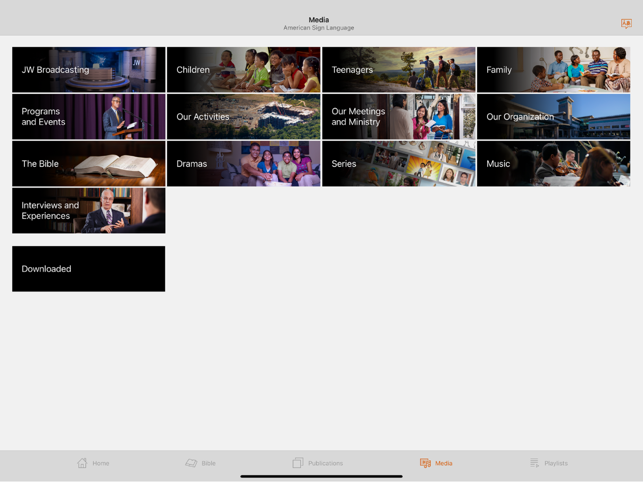The image size is (643, 482).
Task: Open the JW Broadcasting category
Action: tap(89, 69)
